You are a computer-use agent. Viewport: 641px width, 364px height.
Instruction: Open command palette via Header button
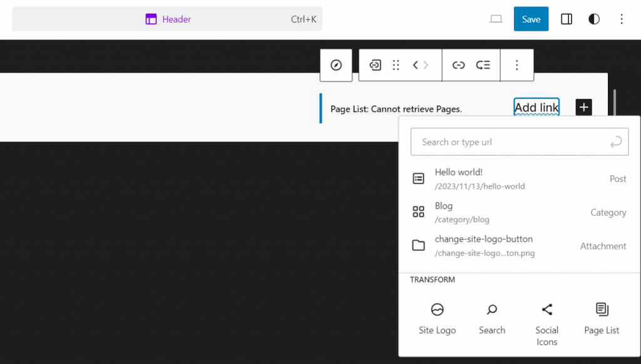pos(168,19)
